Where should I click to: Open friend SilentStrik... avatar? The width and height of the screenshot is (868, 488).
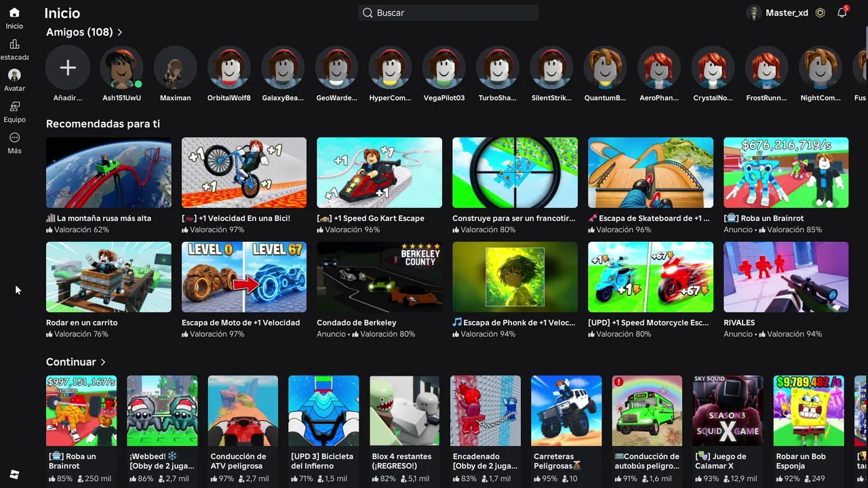(x=552, y=68)
